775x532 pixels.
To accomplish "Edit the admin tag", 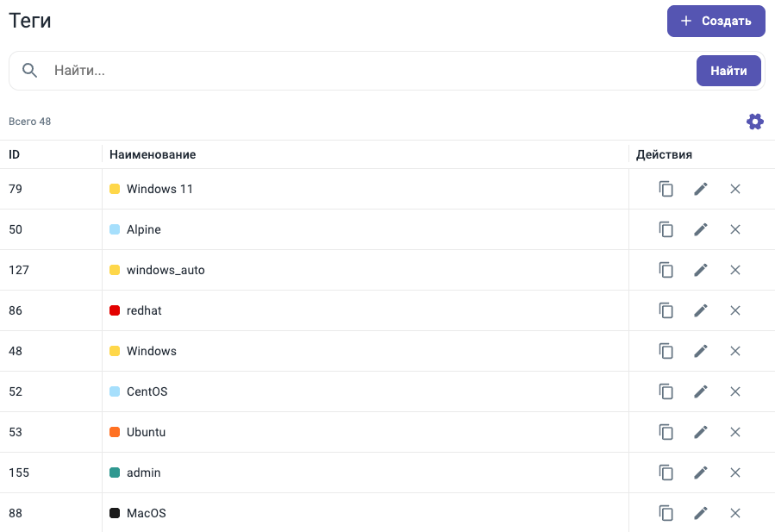I will coord(700,473).
